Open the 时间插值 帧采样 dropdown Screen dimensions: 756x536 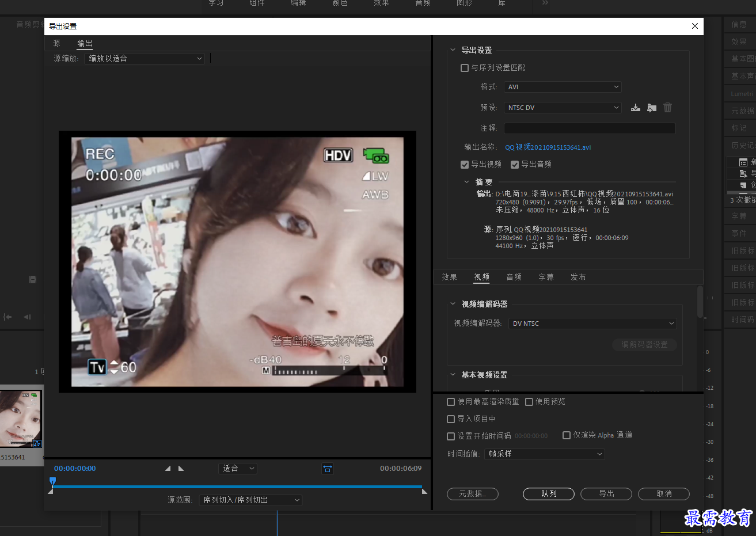coord(545,454)
